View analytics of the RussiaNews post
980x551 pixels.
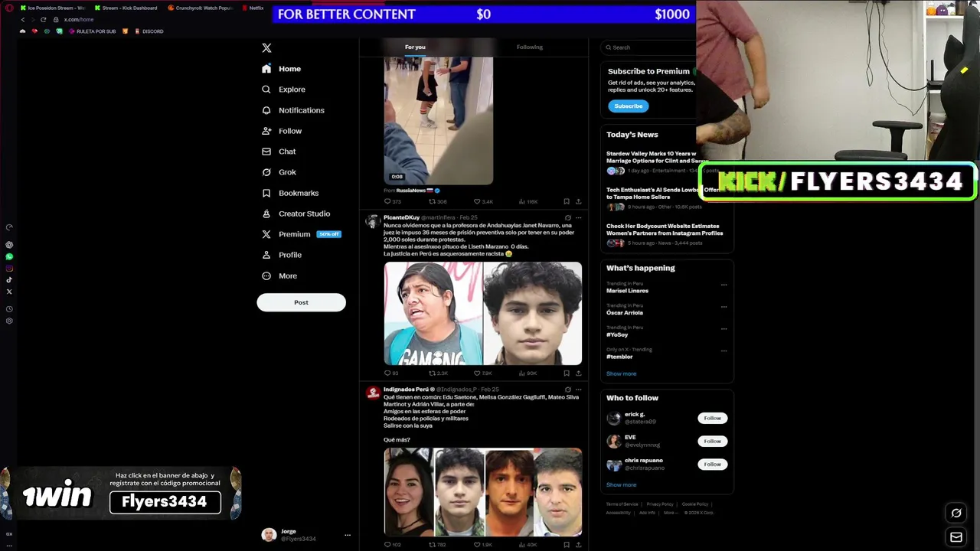528,202
